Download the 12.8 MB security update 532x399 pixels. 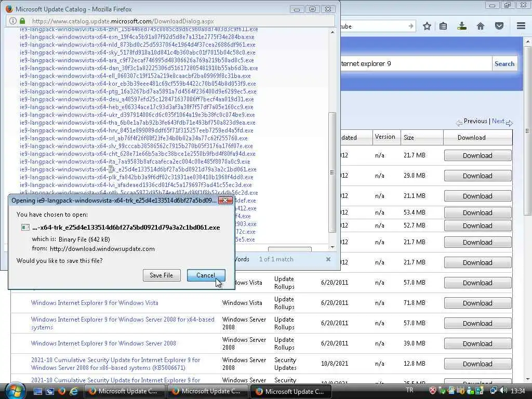(477, 364)
